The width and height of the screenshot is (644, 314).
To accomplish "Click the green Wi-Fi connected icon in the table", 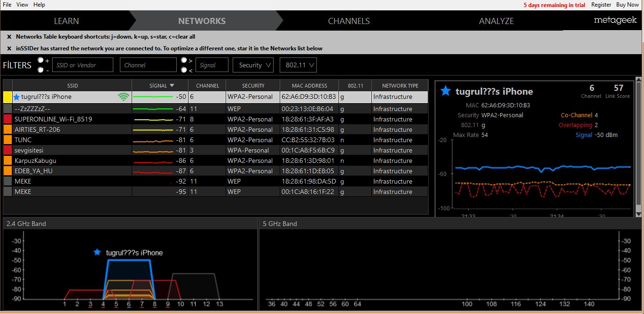I will (x=124, y=97).
